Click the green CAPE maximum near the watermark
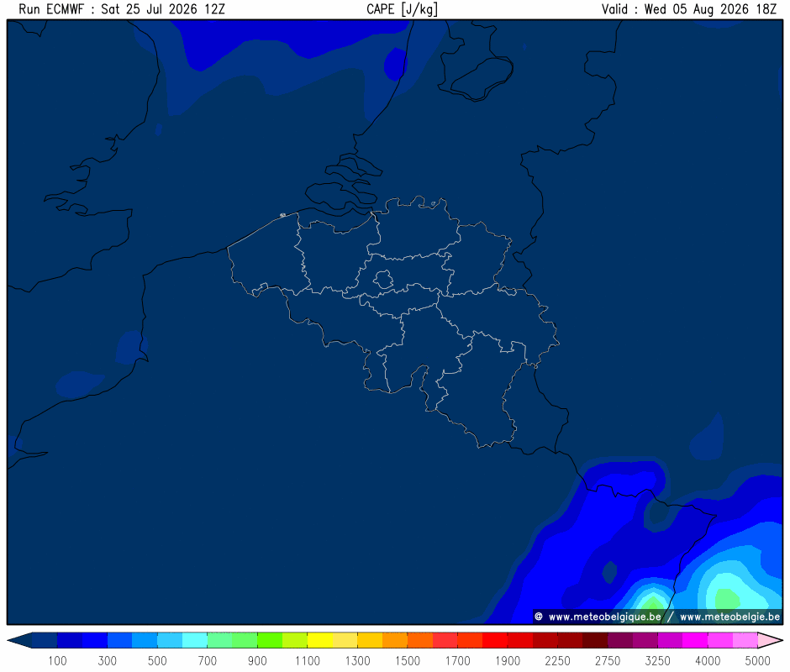This screenshot has width=790, height=672. [727, 600]
